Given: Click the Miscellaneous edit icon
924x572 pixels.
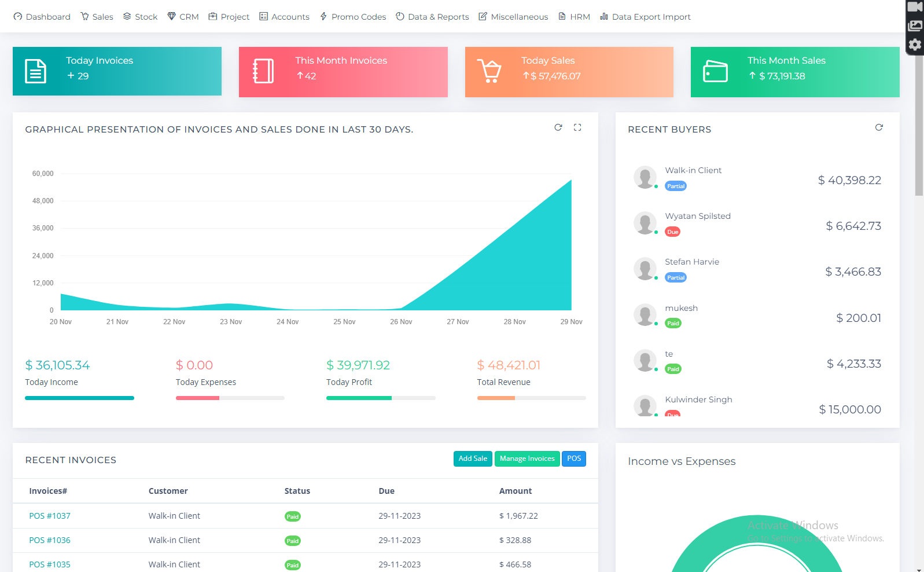Looking at the screenshot, I should pyautogui.click(x=483, y=17).
